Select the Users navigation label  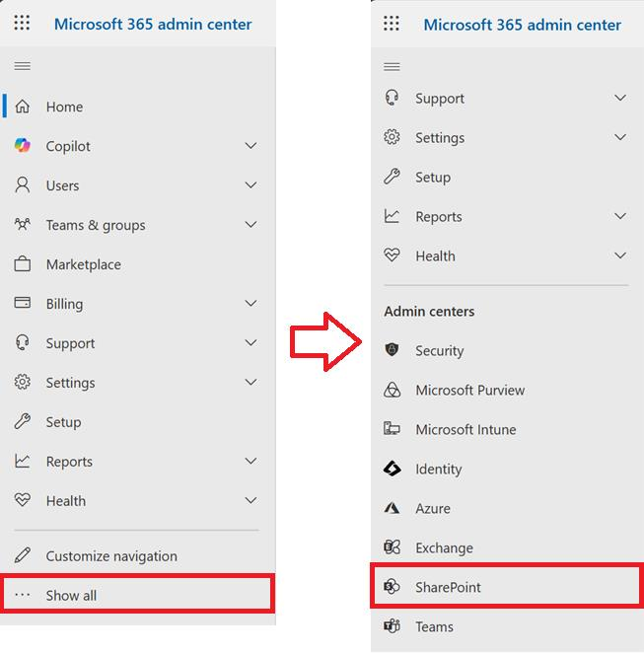point(62,185)
